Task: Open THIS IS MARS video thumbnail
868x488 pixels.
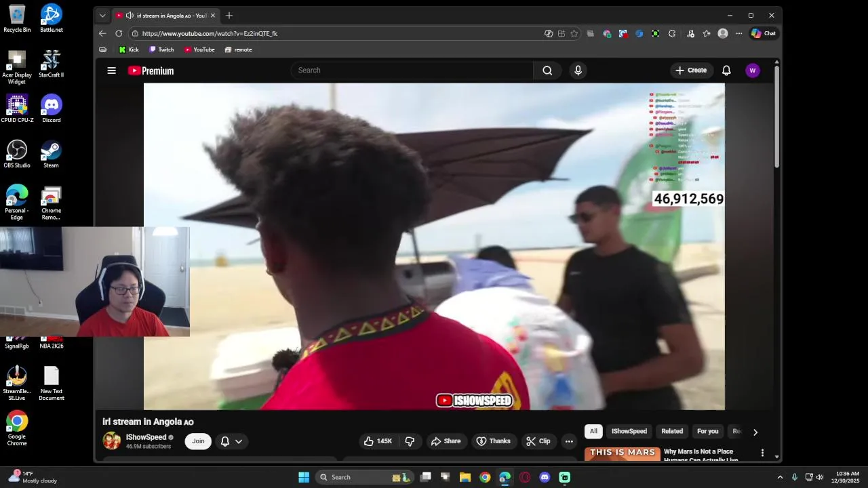Action: tap(623, 454)
